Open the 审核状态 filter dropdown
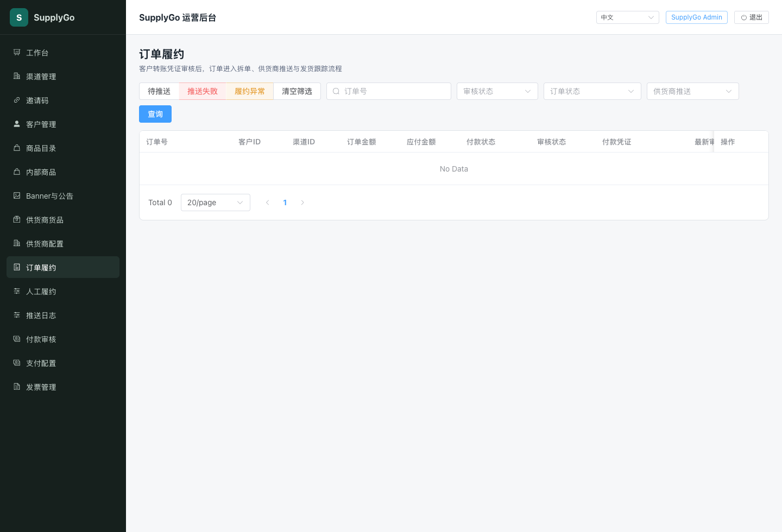The height and width of the screenshot is (532, 782). point(497,91)
